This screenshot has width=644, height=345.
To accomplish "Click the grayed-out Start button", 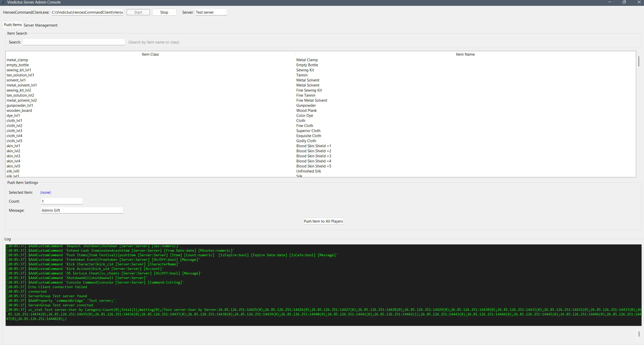I will click(x=138, y=12).
